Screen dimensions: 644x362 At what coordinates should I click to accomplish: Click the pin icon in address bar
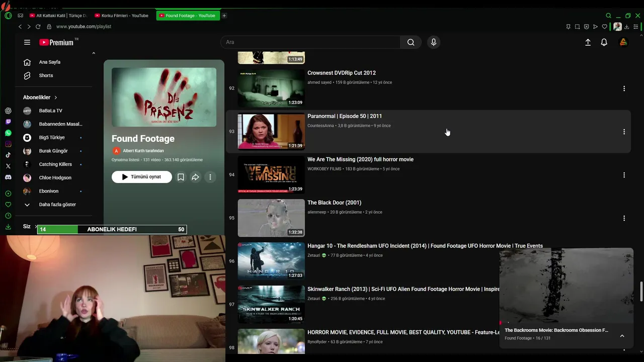click(568, 27)
